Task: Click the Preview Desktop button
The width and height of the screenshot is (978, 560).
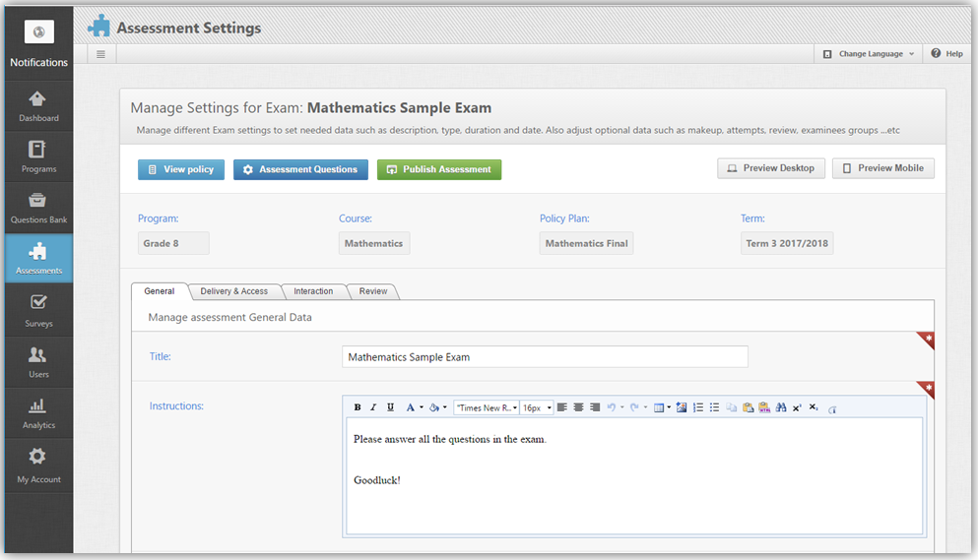Action: click(770, 168)
